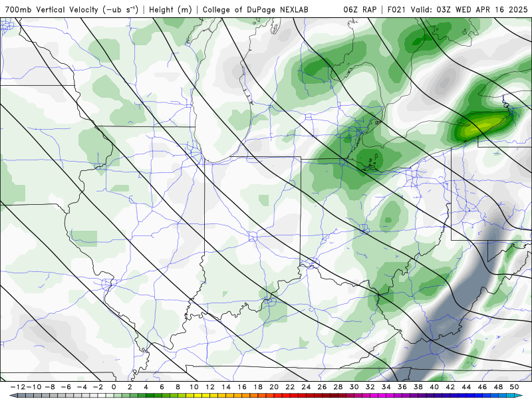Click the "6" color scale label
This screenshot has width=532, height=399.
point(162,387)
